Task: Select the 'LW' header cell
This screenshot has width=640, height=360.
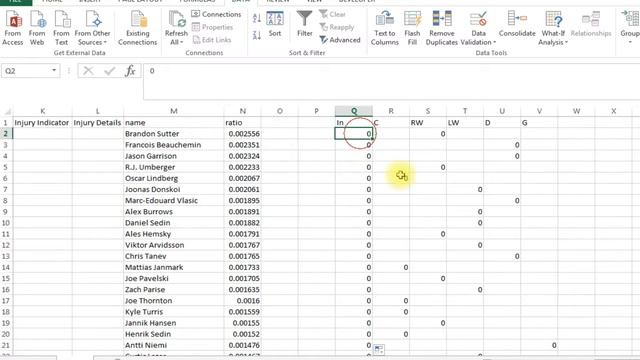Action: point(465,122)
